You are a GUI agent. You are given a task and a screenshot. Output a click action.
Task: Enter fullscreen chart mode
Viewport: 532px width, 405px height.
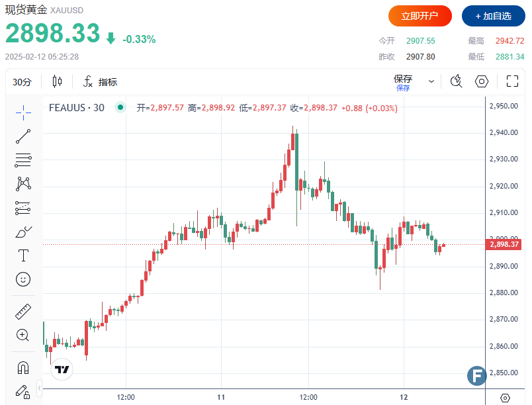512,81
